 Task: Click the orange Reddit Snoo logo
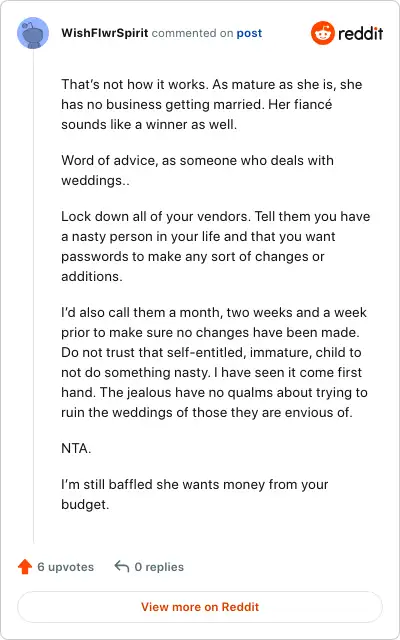322,33
